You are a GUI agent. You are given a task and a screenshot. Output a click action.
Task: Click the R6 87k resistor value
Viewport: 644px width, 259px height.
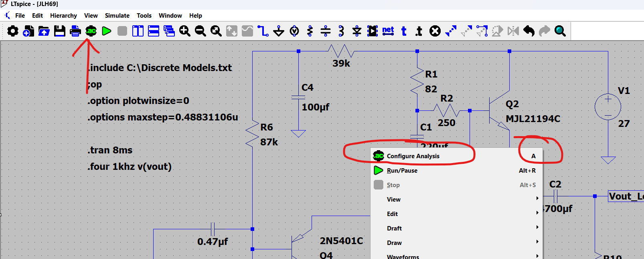269,142
